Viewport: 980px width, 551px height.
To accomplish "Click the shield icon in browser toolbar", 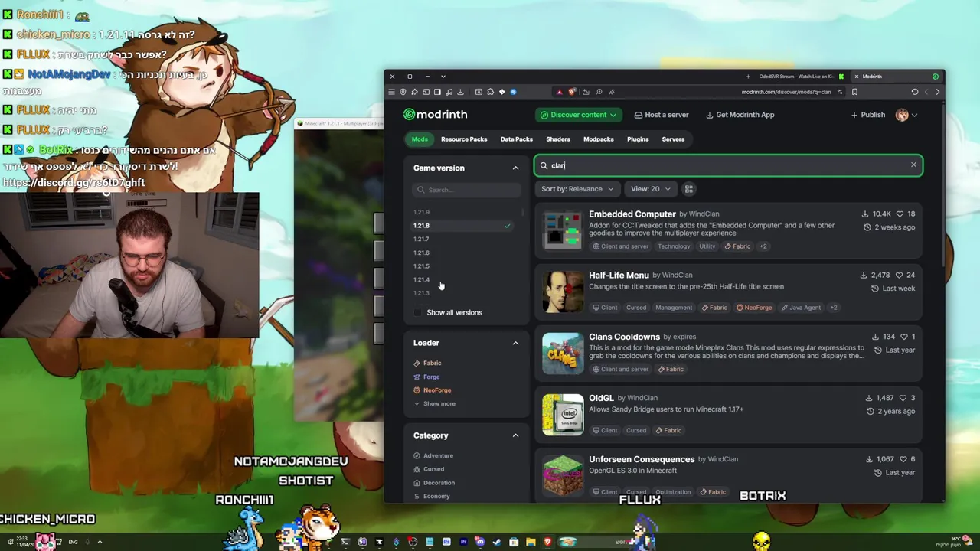I will (x=403, y=92).
